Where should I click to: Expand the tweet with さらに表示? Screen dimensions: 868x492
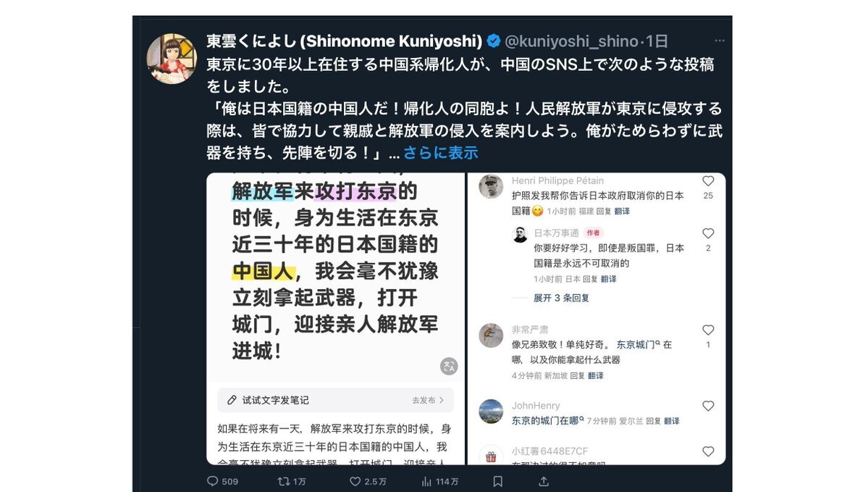pos(440,153)
